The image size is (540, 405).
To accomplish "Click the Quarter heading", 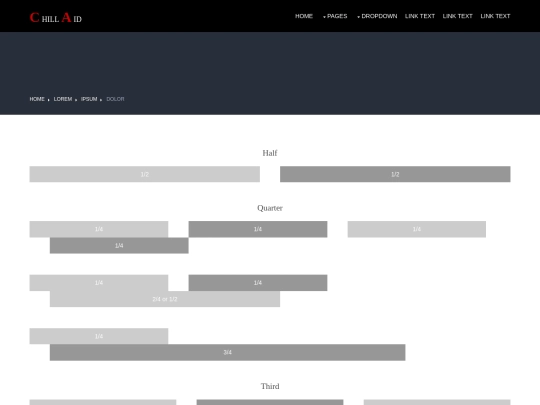I will pyautogui.click(x=270, y=208).
